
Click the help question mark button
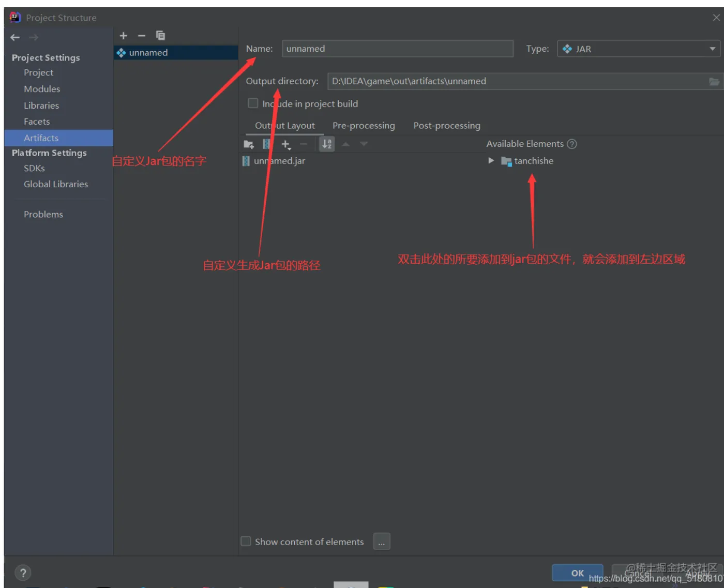23,572
